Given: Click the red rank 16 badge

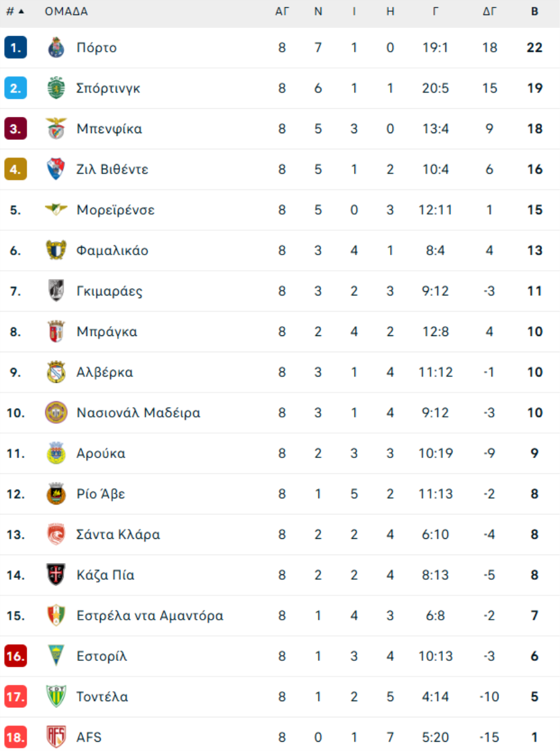Looking at the screenshot, I should point(16,656).
